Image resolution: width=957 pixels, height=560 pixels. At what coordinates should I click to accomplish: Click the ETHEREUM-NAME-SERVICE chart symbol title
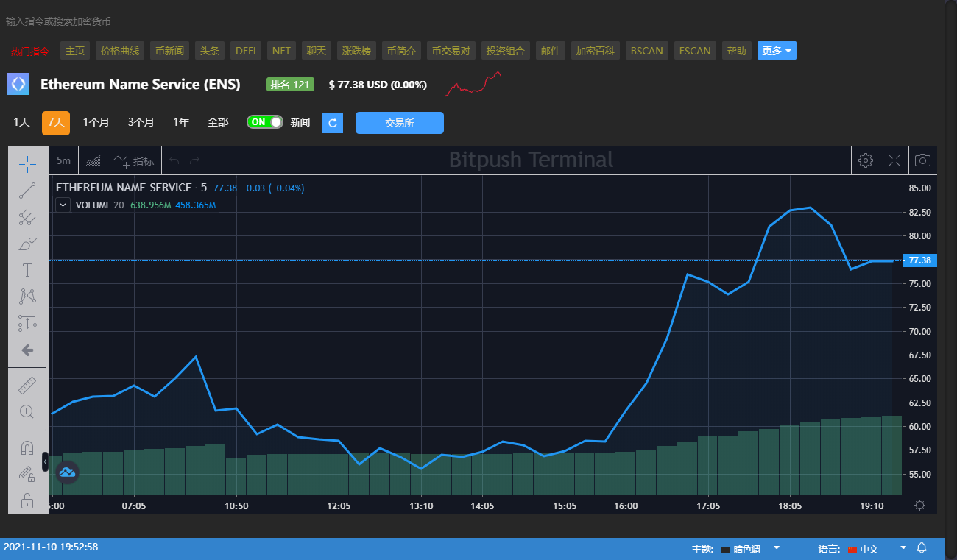124,188
